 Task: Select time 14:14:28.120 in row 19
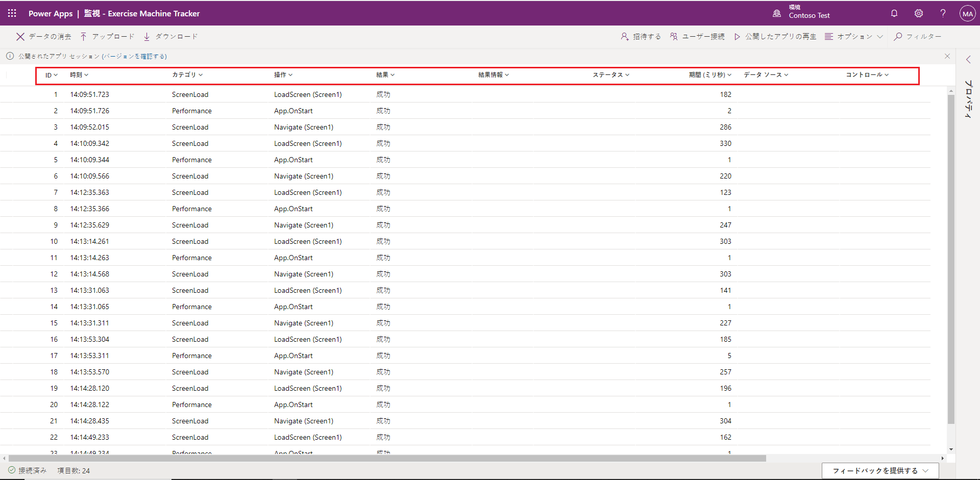(x=90, y=388)
